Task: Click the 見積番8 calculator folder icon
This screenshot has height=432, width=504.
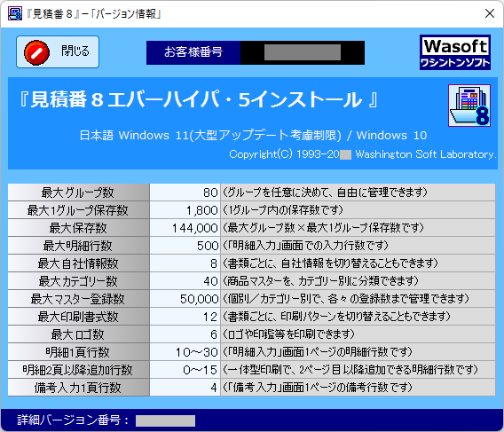Action: 469,106
